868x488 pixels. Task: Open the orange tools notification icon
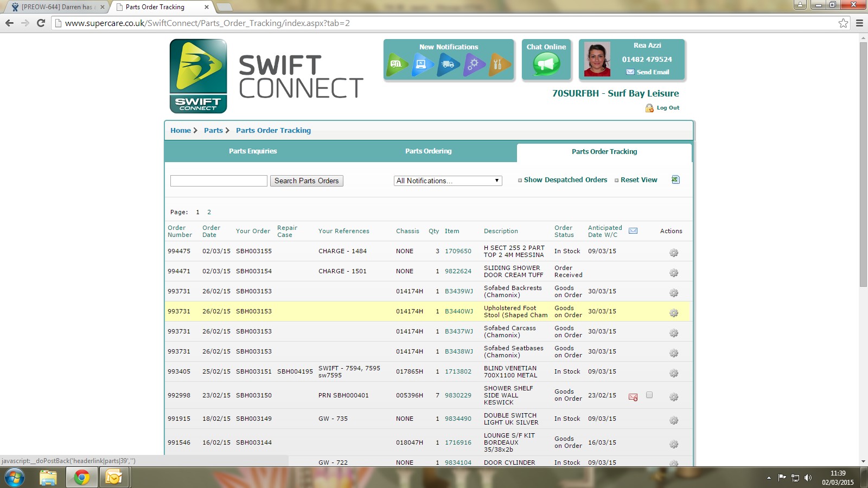coord(499,65)
